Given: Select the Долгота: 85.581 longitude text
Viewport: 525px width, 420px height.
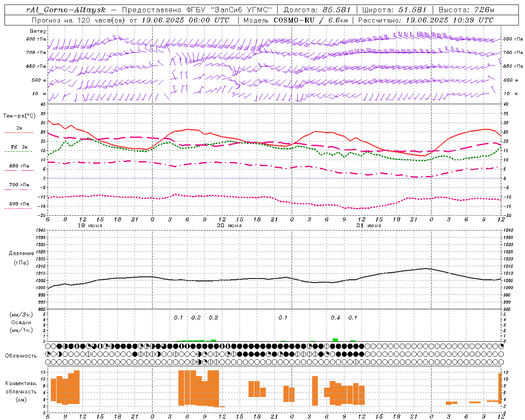Looking at the screenshot, I should point(317,10).
